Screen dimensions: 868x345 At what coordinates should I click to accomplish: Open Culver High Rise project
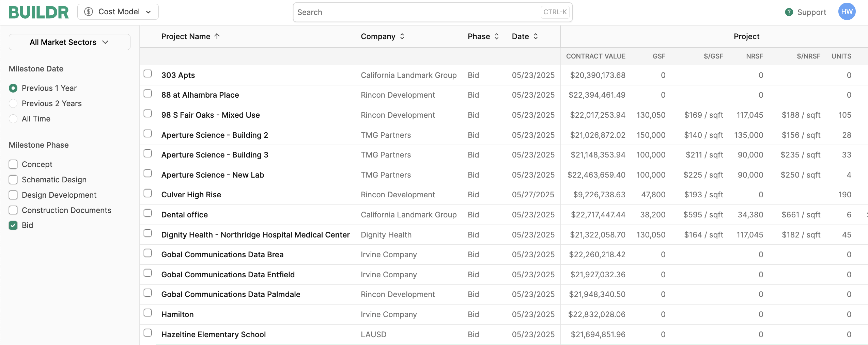(191, 195)
